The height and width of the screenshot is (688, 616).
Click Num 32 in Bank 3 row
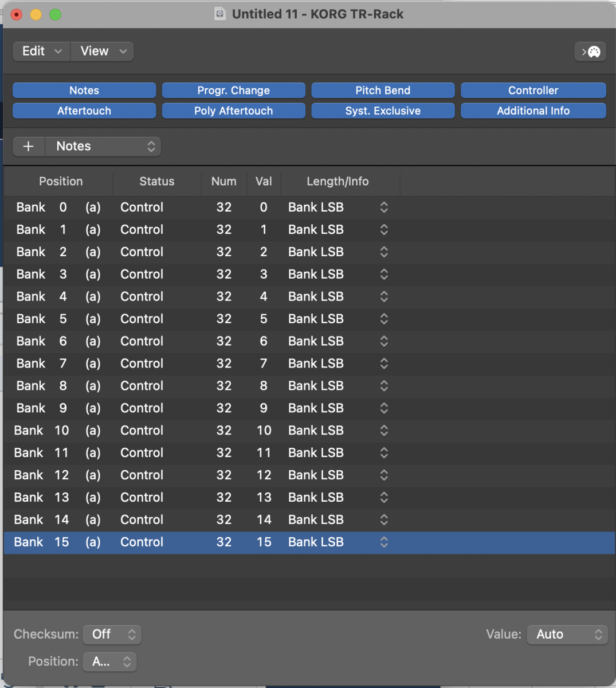point(224,275)
